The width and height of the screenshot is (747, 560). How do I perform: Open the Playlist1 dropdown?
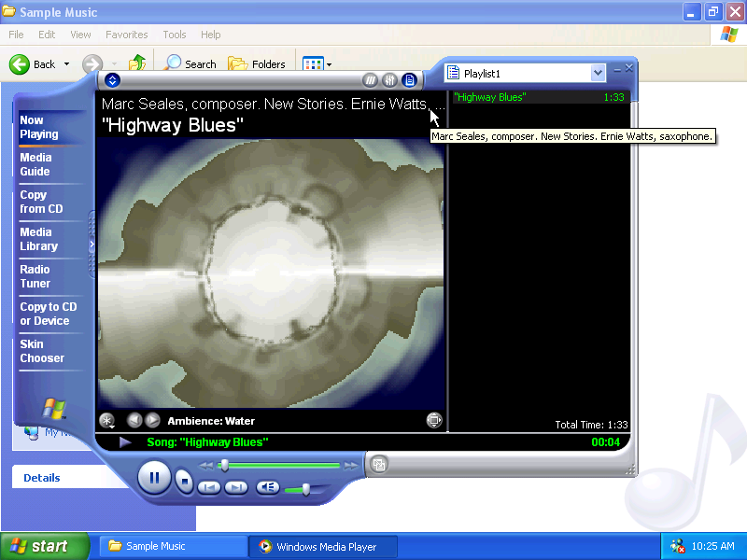tap(598, 74)
